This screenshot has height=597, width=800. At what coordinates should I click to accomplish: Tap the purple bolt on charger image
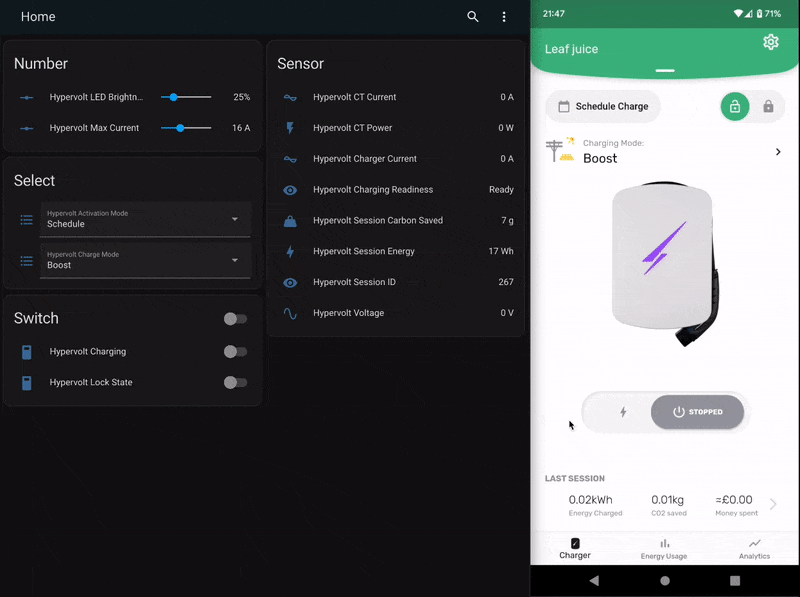click(x=663, y=248)
